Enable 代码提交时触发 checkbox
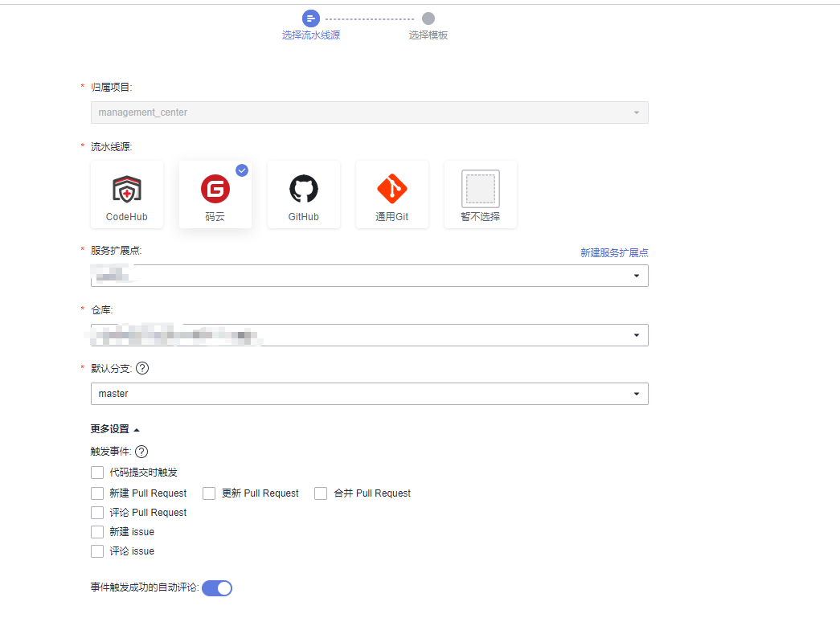 (x=97, y=473)
